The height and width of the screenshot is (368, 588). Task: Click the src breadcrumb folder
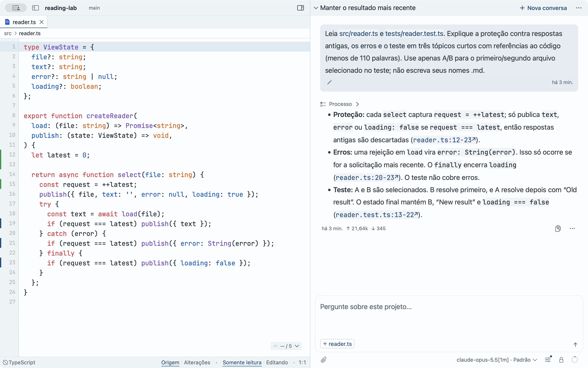coord(8,33)
